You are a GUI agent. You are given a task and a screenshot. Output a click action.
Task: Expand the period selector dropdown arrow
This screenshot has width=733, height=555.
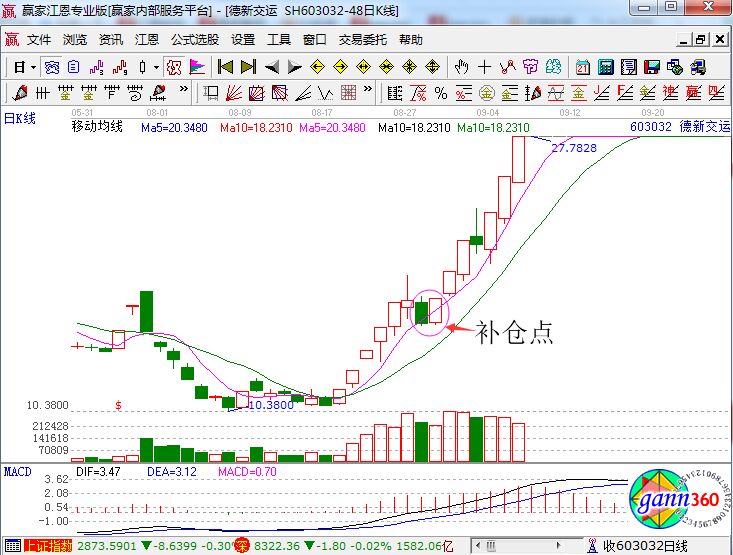33,67
